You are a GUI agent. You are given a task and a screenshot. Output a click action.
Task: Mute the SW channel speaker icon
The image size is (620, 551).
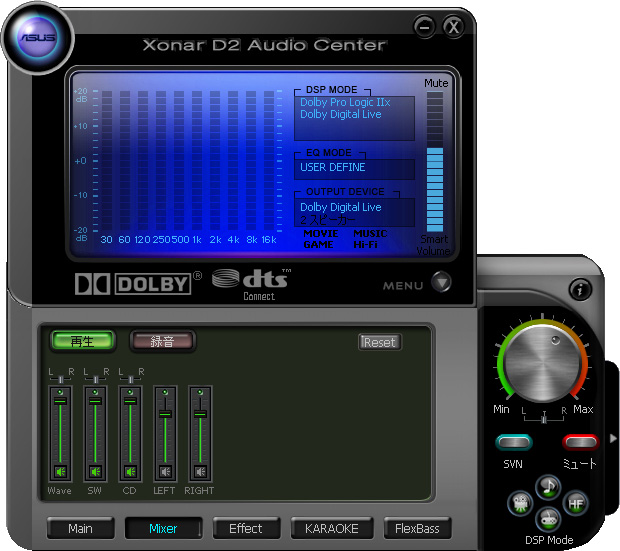point(95,471)
